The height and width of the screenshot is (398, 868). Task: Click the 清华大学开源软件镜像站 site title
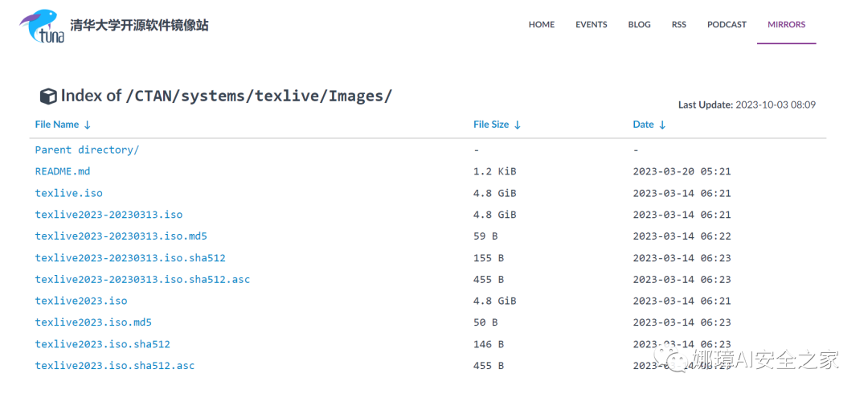click(x=139, y=25)
